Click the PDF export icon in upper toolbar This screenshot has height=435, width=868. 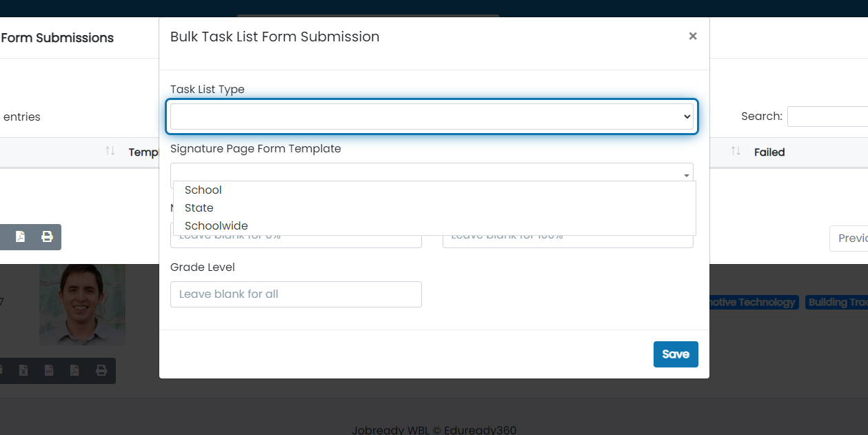[21, 236]
